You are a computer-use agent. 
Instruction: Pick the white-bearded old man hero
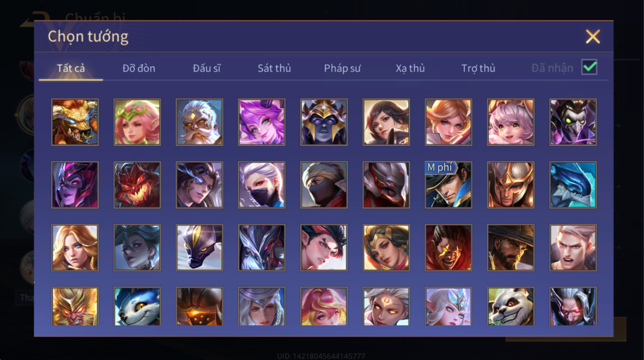coord(200,122)
